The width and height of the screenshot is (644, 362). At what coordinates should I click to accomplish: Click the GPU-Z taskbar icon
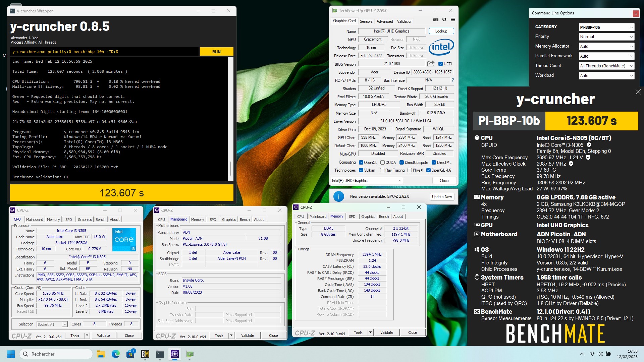pyautogui.click(x=190, y=354)
